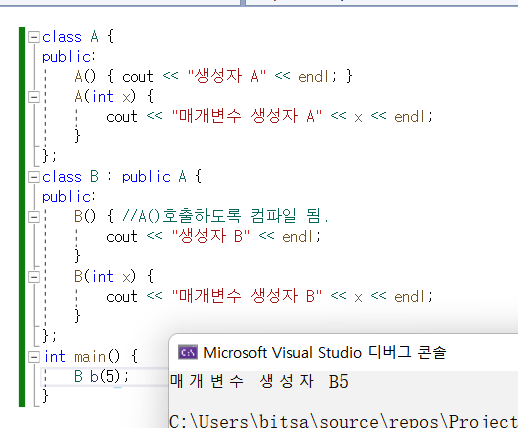Collapse the B(int x) constructor block
Viewport: 518px width, 428px height.
pyautogui.click(x=34, y=277)
